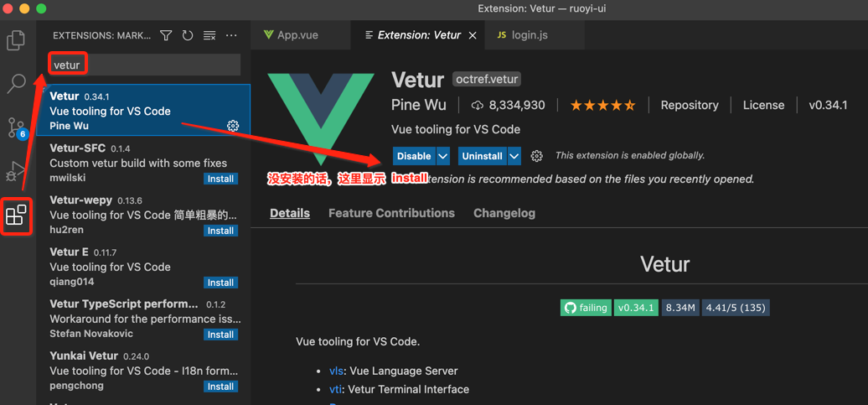Screen dimensions: 868x405
Task: Clear extensions search results icon
Action: tap(209, 35)
